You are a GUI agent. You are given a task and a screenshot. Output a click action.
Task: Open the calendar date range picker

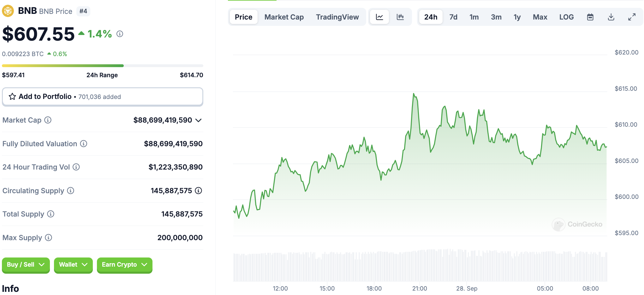[x=590, y=17]
